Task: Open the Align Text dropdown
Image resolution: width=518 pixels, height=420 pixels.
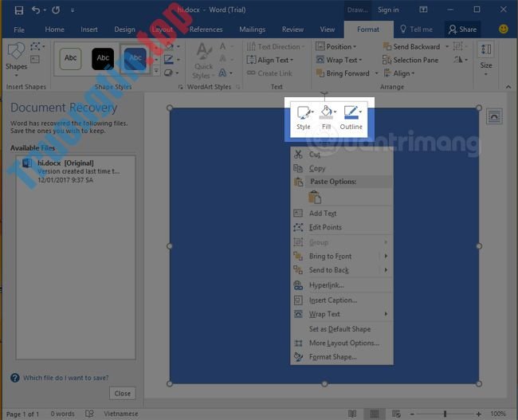Action: (x=270, y=60)
